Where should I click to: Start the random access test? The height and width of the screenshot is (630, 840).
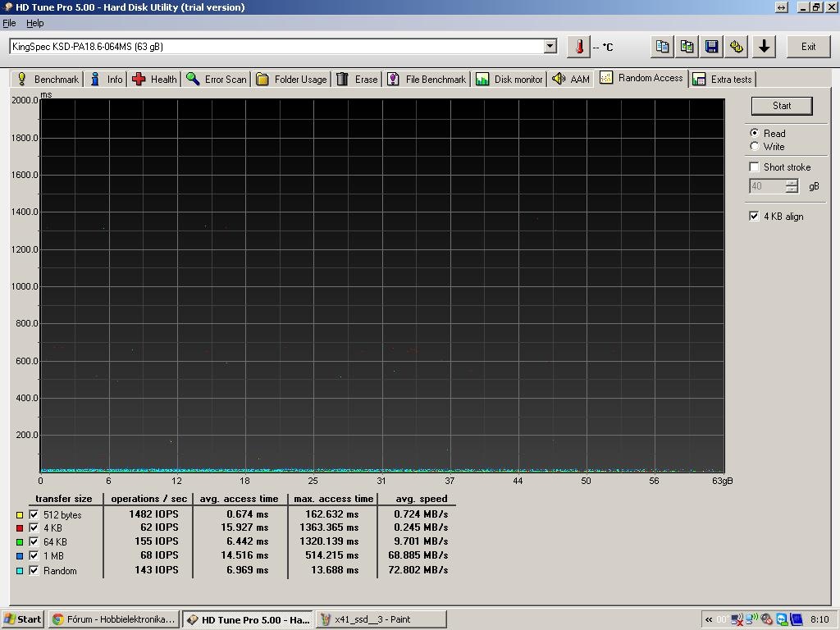pyautogui.click(x=782, y=106)
